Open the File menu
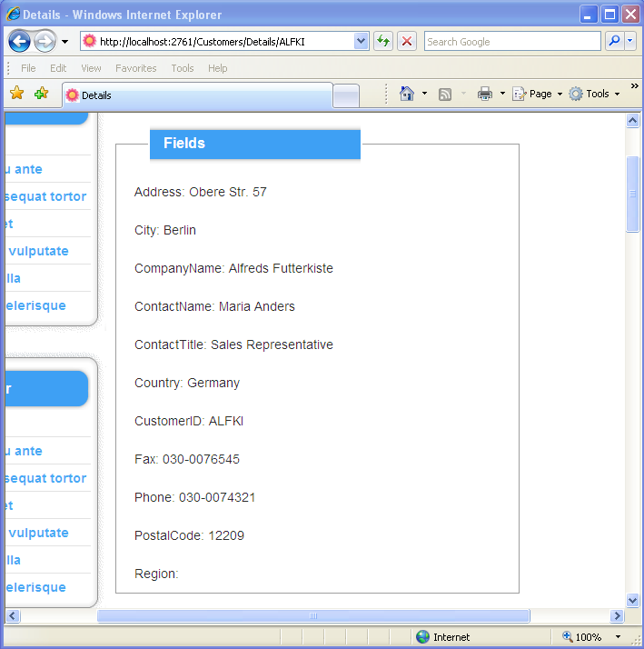Image resolution: width=644 pixels, height=649 pixels. pyautogui.click(x=28, y=68)
